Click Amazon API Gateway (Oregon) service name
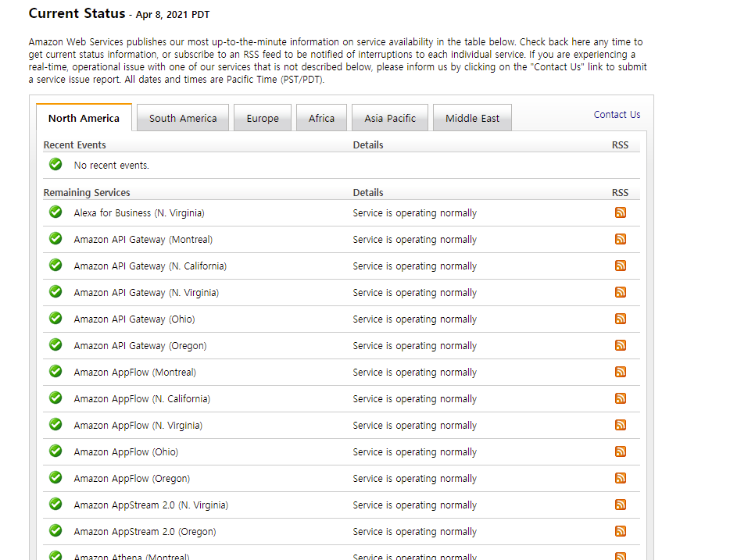Viewport: 730px width, 560px height. tap(140, 345)
